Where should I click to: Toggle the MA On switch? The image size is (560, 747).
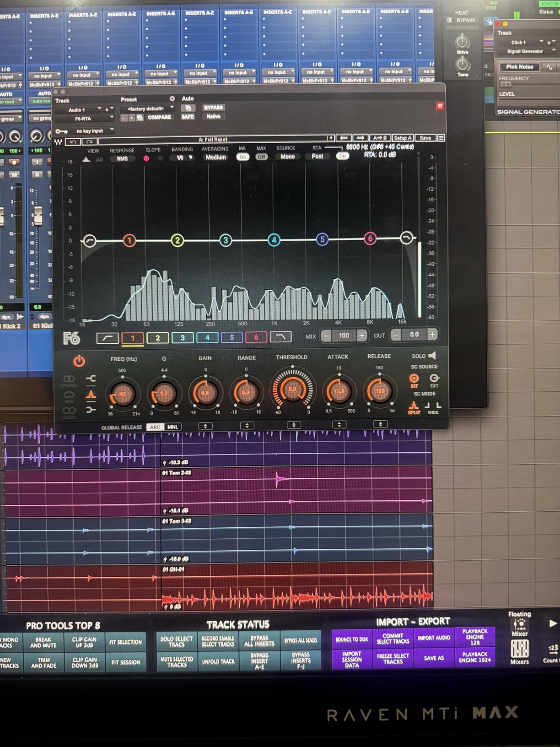[x=242, y=157]
